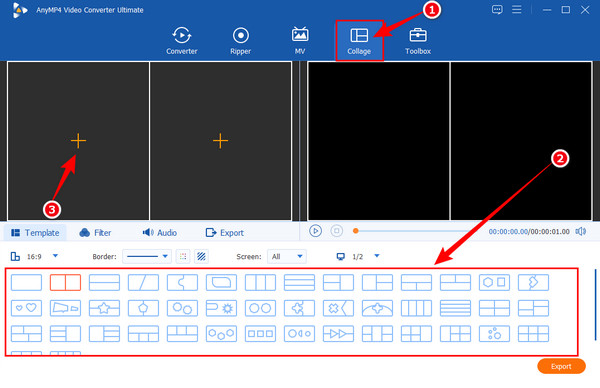Viewport: 600px width, 388px height.
Task: Open the Audio settings tab
Action: point(159,233)
